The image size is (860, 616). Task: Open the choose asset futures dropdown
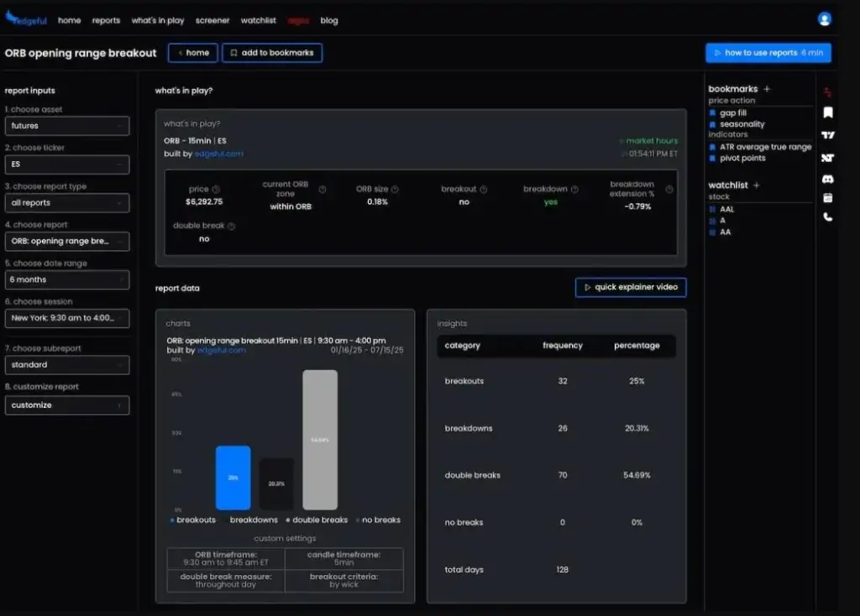(x=67, y=126)
